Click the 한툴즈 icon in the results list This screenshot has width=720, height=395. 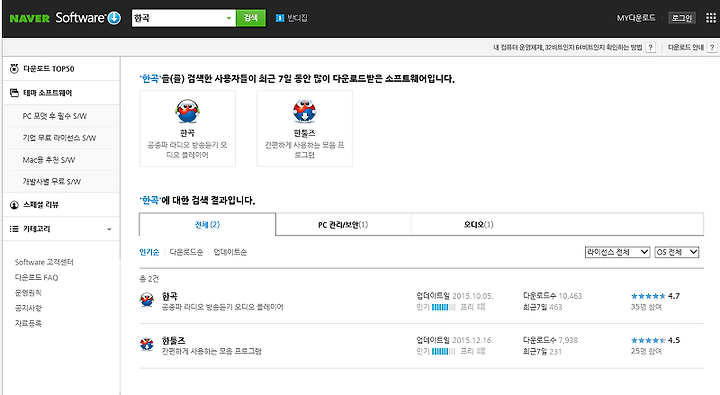click(147, 344)
